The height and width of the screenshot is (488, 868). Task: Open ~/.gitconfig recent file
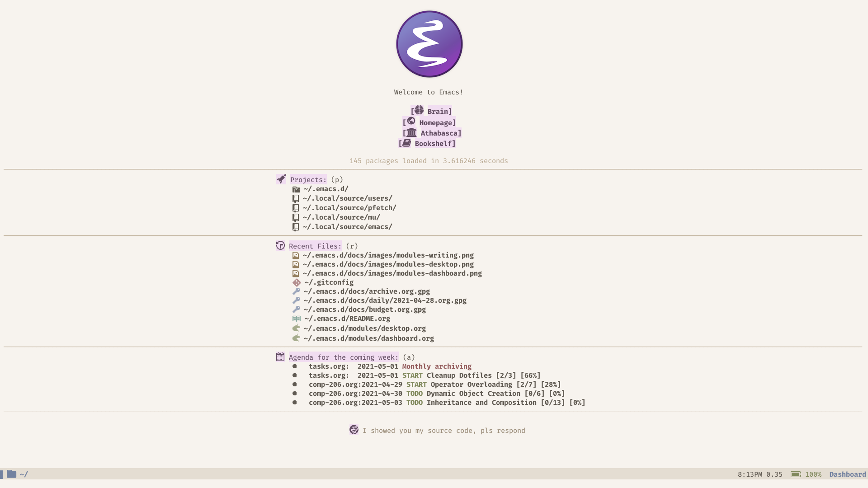point(328,282)
